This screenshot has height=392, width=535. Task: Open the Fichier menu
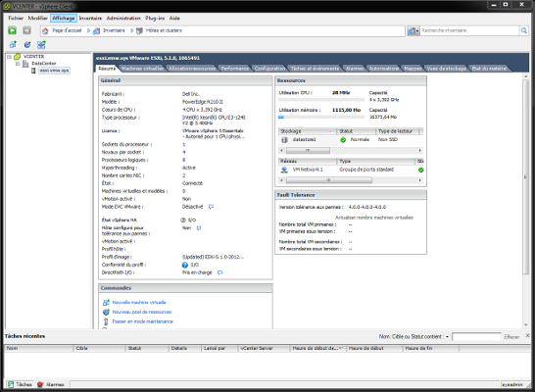pyautogui.click(x=16, y=18)
